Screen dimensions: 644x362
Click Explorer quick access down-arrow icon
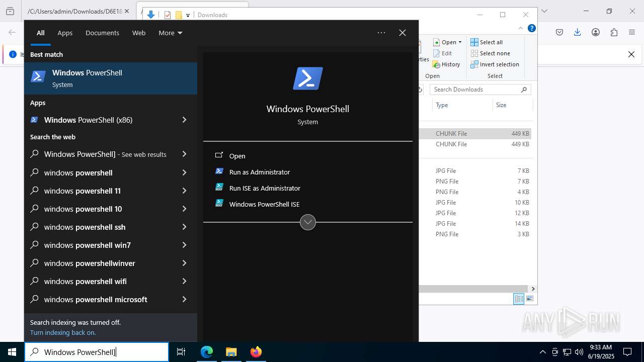click(x=150, y=15)
